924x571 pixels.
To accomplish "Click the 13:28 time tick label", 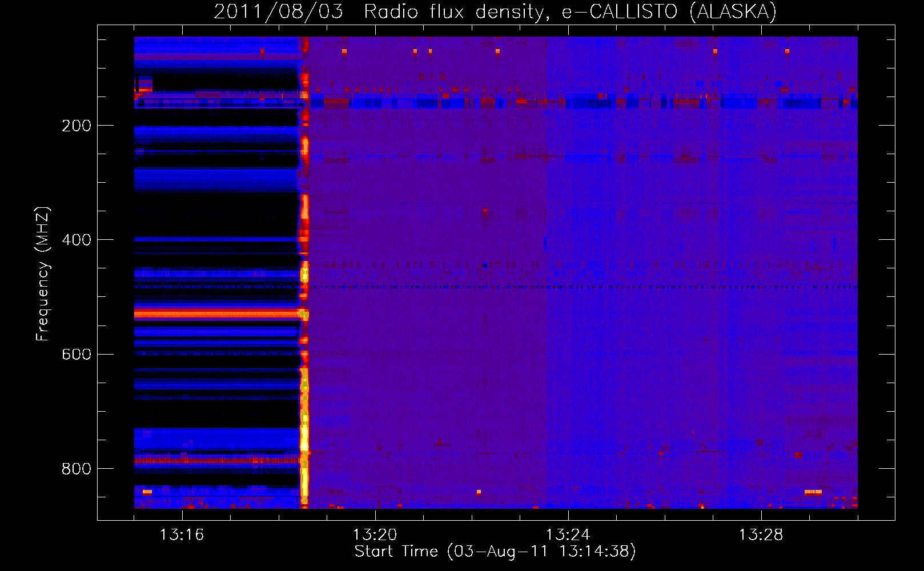I will (x=761, y=535).
